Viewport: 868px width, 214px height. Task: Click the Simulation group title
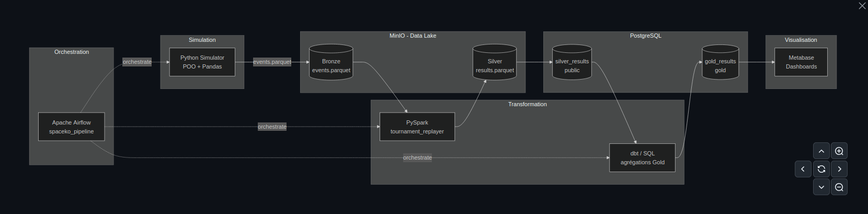pyautogui.click(x=202, y=40)
